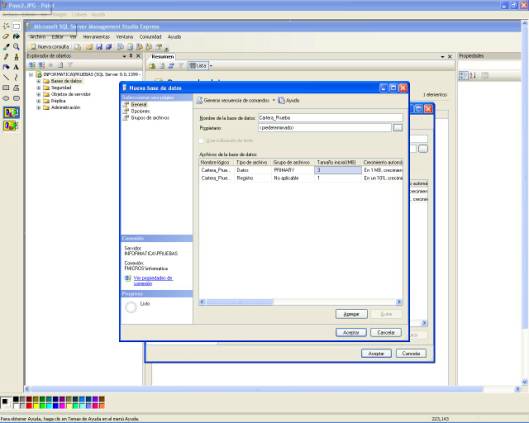Choose the transparent background option below toolbox
The image size is (529, 423).
[11, 125]
